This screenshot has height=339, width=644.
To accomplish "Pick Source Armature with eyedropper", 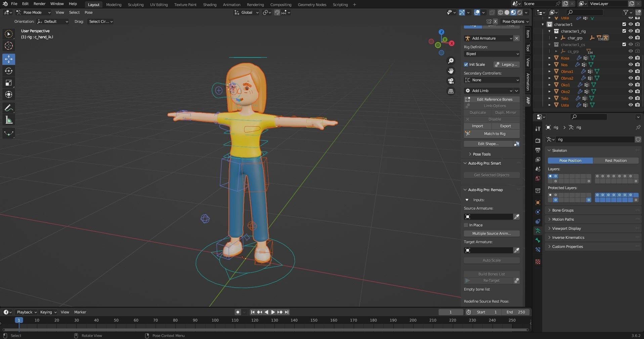I will [x=517, y=217].
